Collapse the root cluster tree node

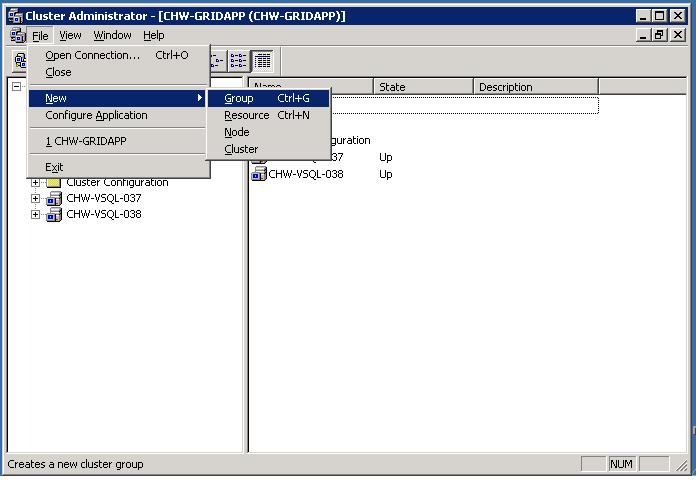16,86
